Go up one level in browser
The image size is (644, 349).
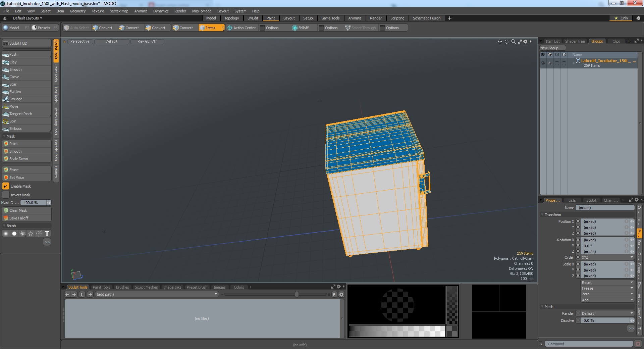point(82,294)
